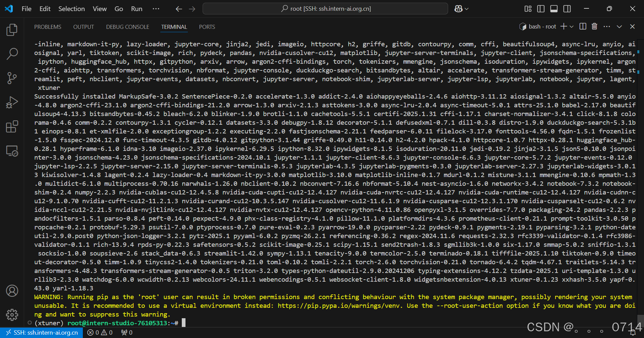644x338 pixels.
Task: Create a new terminal with plus icon
Action: pos(564,26)
